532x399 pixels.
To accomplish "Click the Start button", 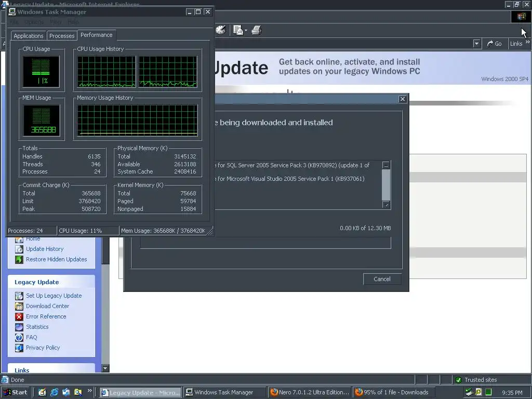I will point(16,392).
